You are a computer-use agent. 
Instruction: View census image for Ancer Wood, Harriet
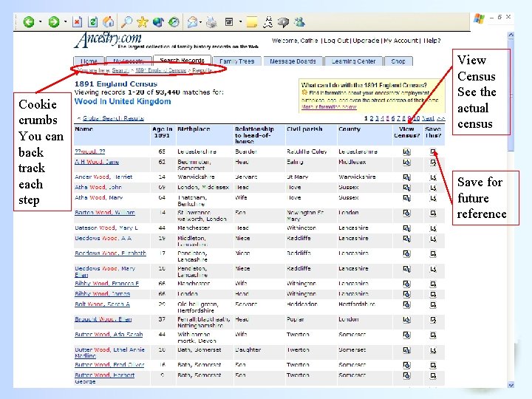point(406,177)
